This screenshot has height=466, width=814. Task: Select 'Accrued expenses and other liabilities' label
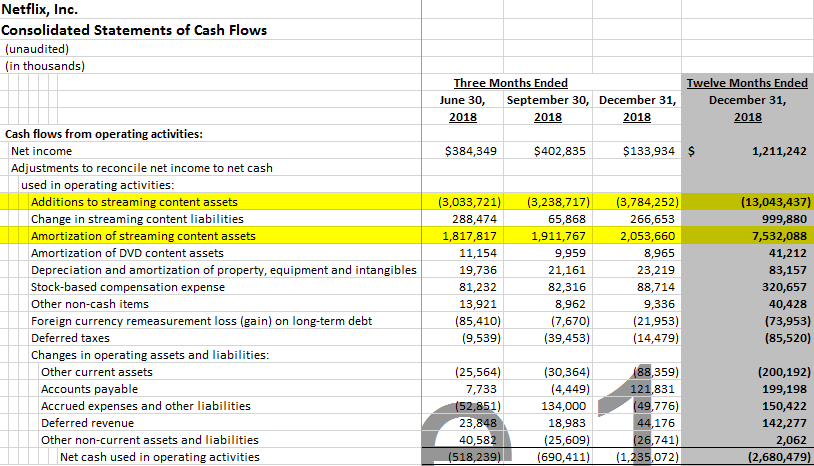pos(146,406)
